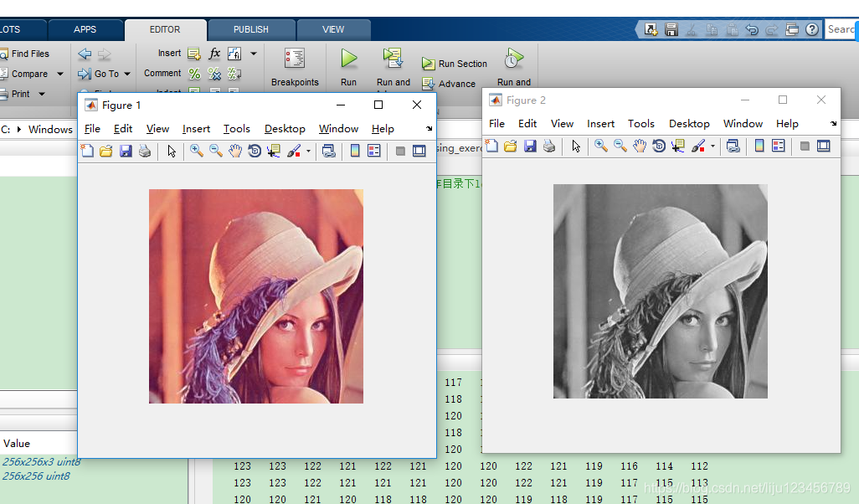Insert Legend in Figure 2

(x=779, y=146)
